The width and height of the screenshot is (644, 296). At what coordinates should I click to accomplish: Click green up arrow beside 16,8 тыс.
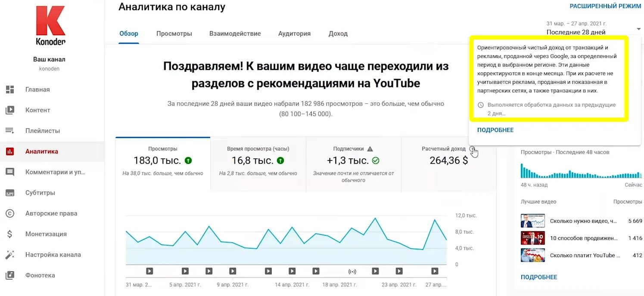tap(280, 160)
